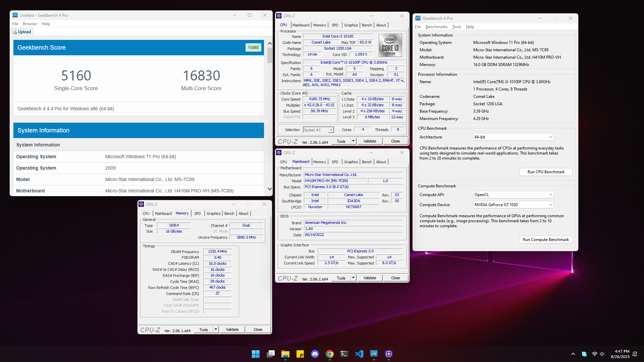Click Close button in Memory CPU-Z window

coord(258,329)
